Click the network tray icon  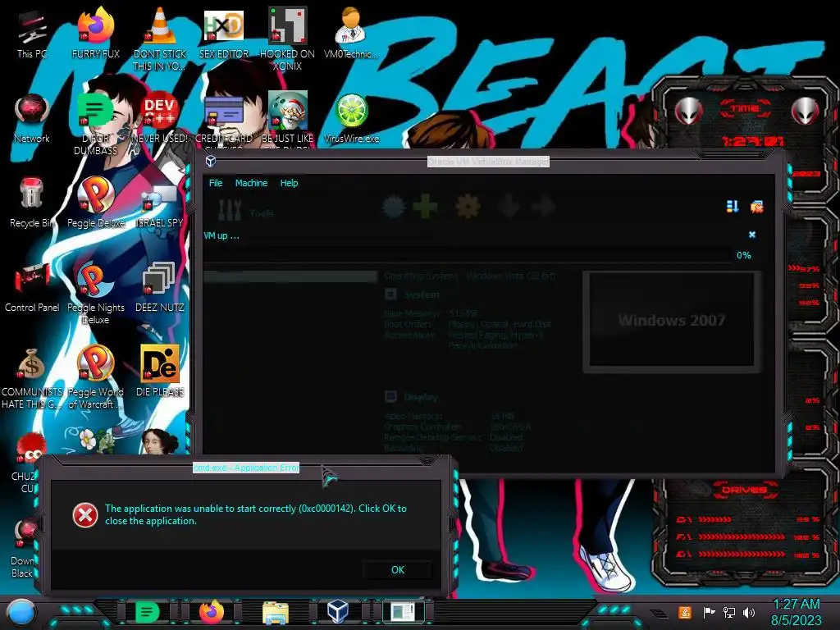pos(728,612)
